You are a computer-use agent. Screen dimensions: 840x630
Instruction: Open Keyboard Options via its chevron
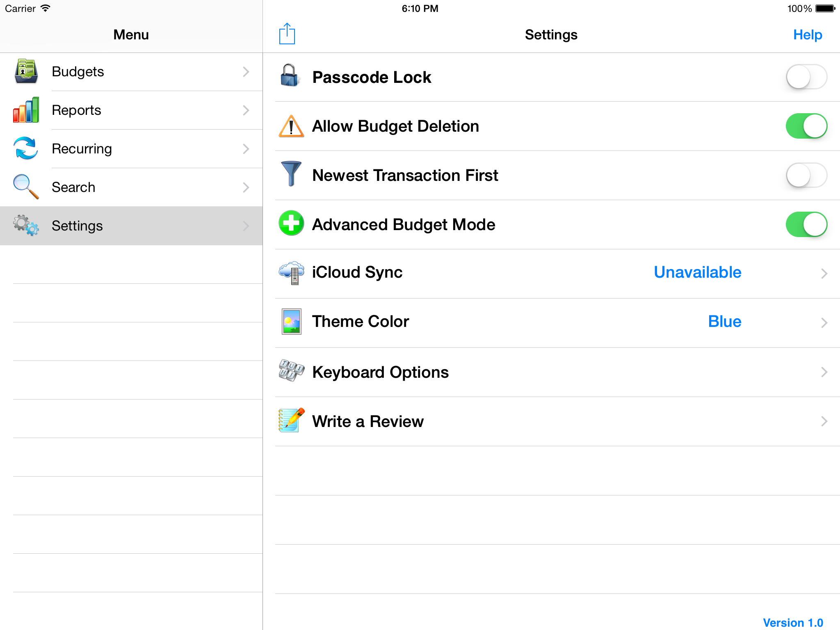pyautogui.click(x=824, y=372)
